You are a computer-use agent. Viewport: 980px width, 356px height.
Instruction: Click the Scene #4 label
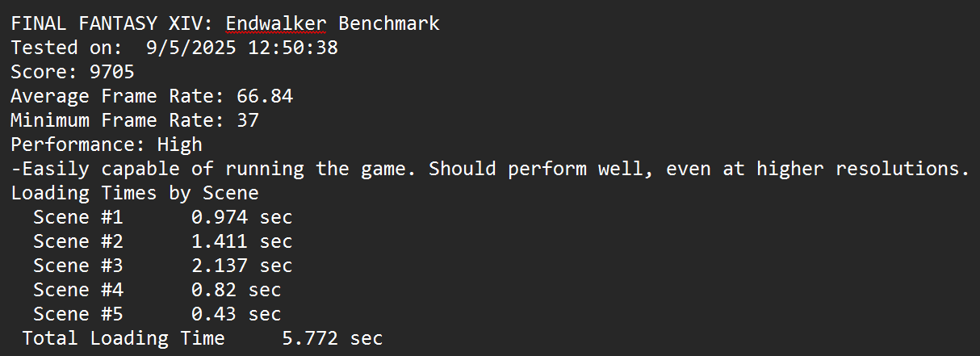[78, 290]
